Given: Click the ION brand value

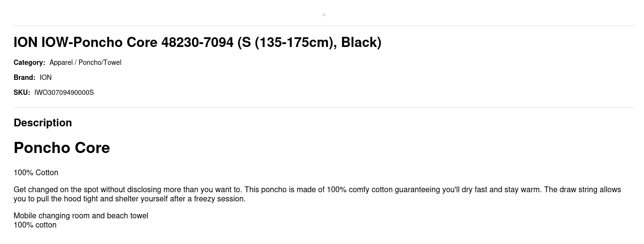Looking at the screenshot, I should click(x=46, y=77).
